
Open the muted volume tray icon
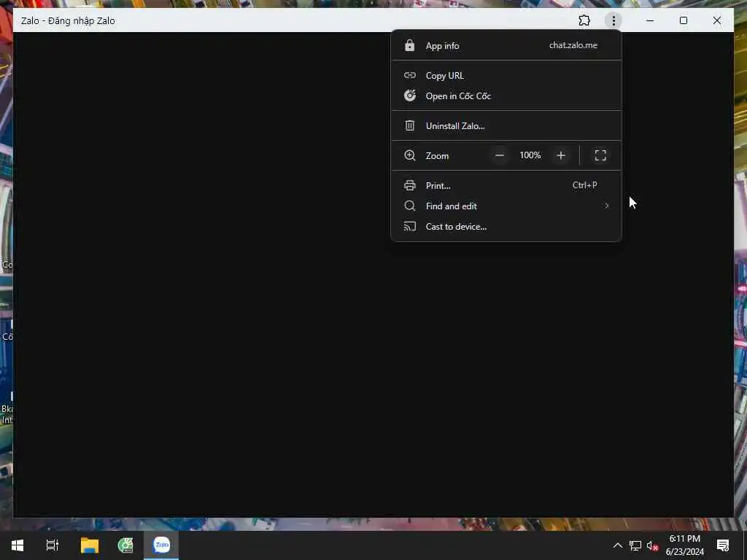pyautogui.click(x=652, y=545)
